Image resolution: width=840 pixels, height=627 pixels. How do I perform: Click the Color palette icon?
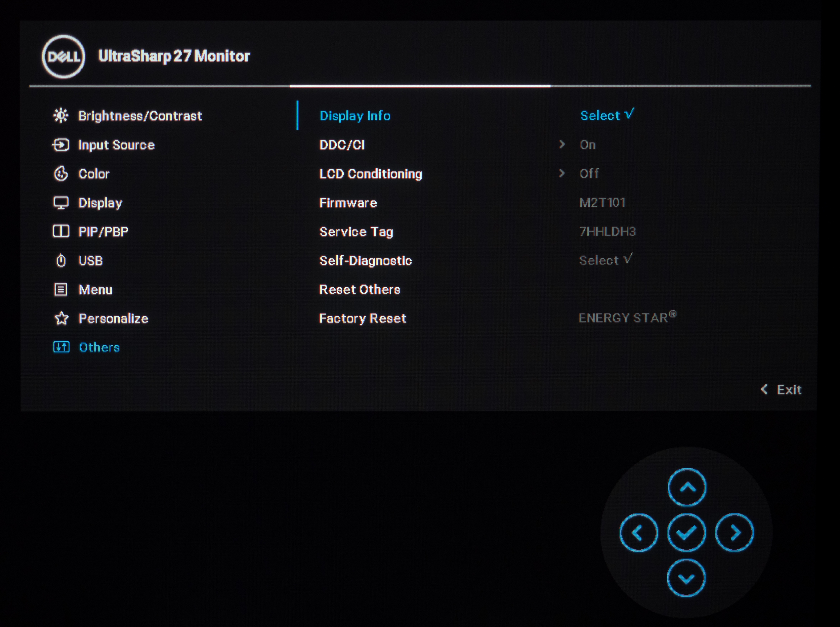(61, 173)
